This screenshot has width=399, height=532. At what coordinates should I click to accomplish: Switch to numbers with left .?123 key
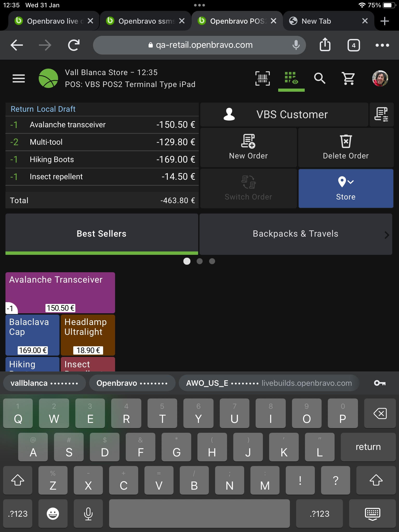pyautogui.click(x=18, y=514)
